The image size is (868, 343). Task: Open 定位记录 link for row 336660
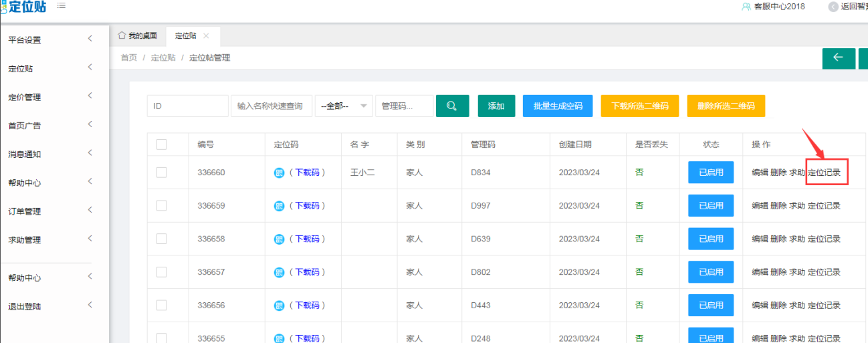[825, 173]
